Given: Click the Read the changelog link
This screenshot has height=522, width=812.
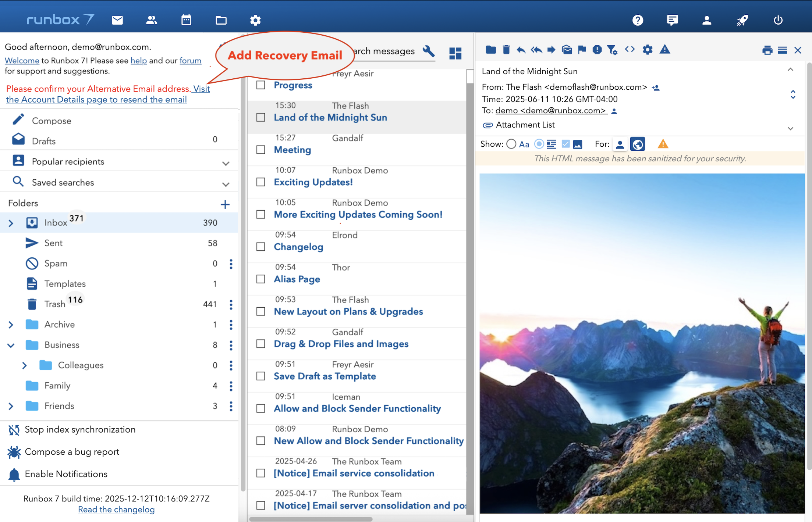Looking at the screenshot, I should 116,510.
